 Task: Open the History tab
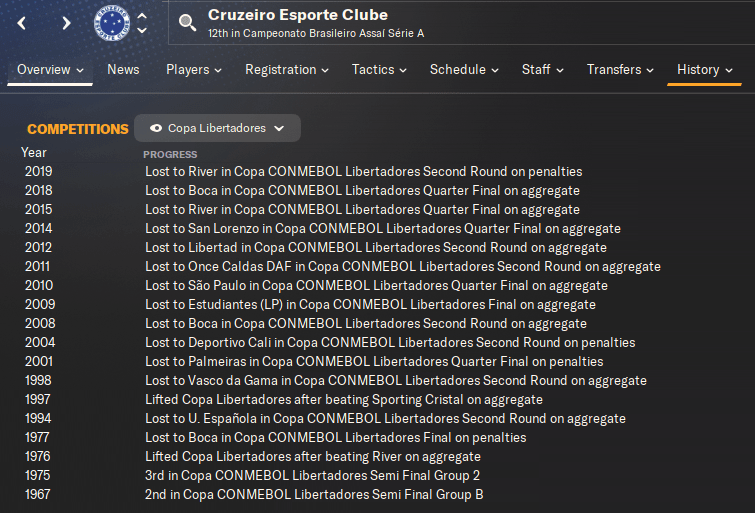point(704,70)
